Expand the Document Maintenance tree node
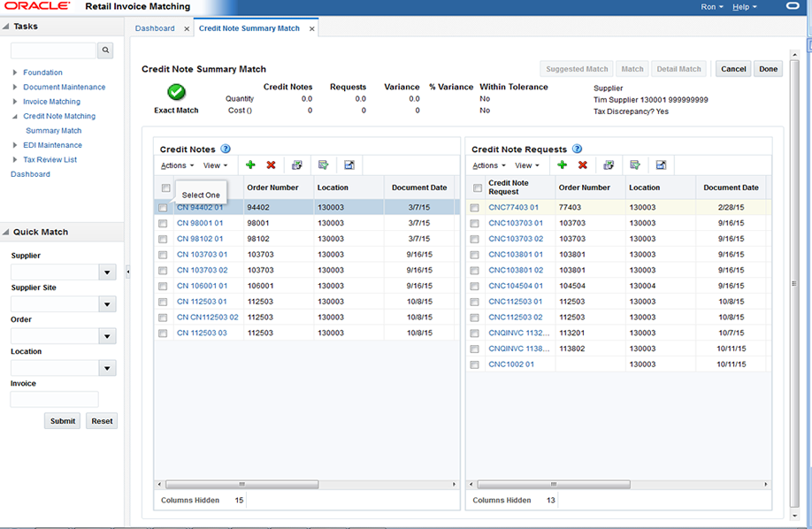This screenshot has height=529, width=812. (x=15, y=88)
